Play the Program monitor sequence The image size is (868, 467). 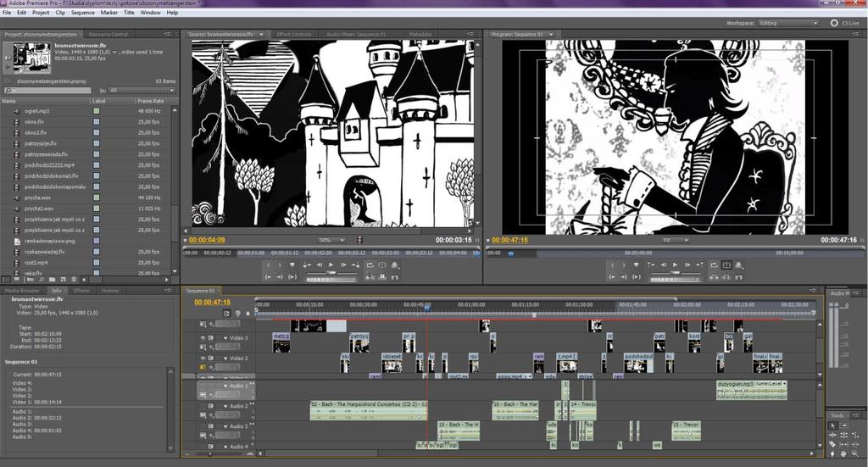click(x=675, y=265)
